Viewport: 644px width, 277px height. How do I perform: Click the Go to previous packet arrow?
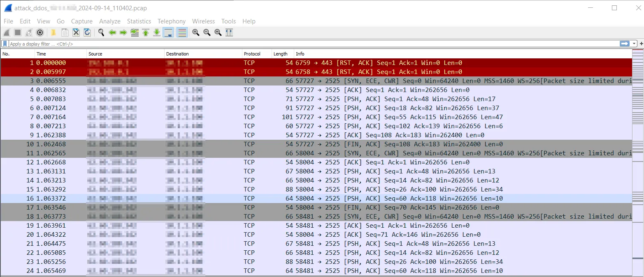coord(112,32)
